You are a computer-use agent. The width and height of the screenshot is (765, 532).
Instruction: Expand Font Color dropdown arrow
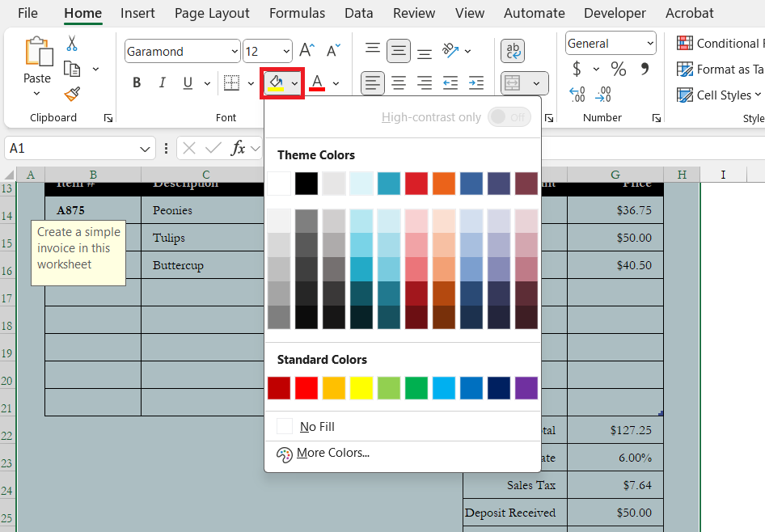click(x=336, y=83)
